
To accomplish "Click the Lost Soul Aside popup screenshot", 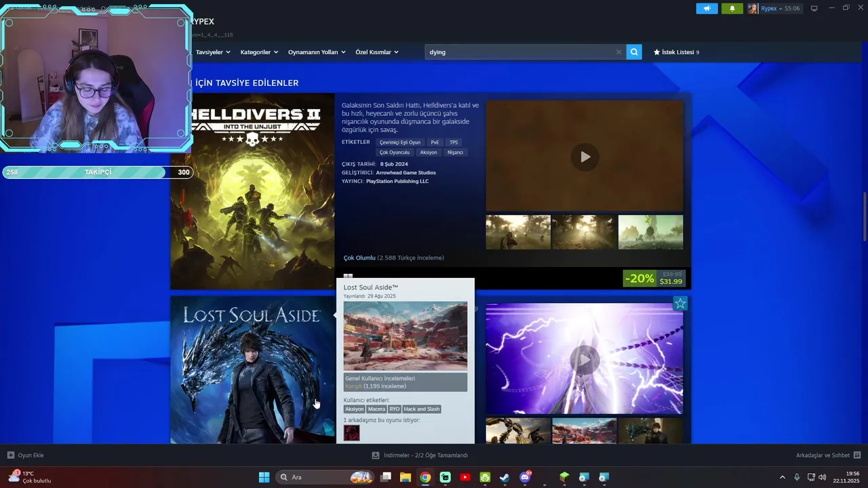I will (405, 336).
